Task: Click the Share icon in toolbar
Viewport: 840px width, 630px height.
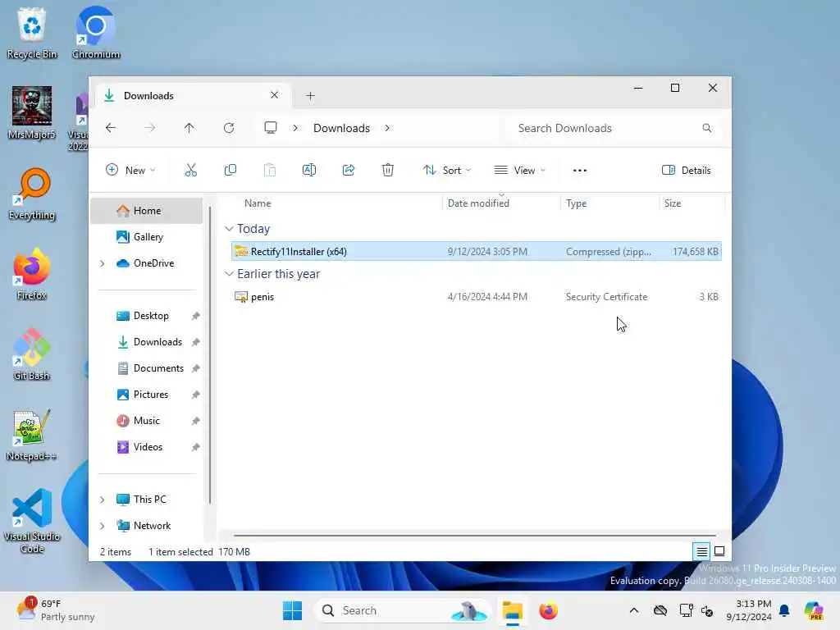Action: click(348, 171)
